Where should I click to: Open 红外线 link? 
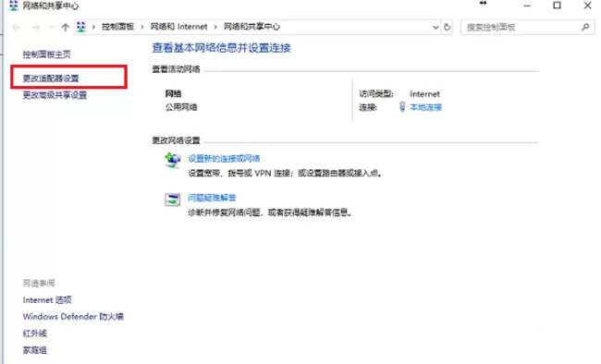click(x=35, y=334)
